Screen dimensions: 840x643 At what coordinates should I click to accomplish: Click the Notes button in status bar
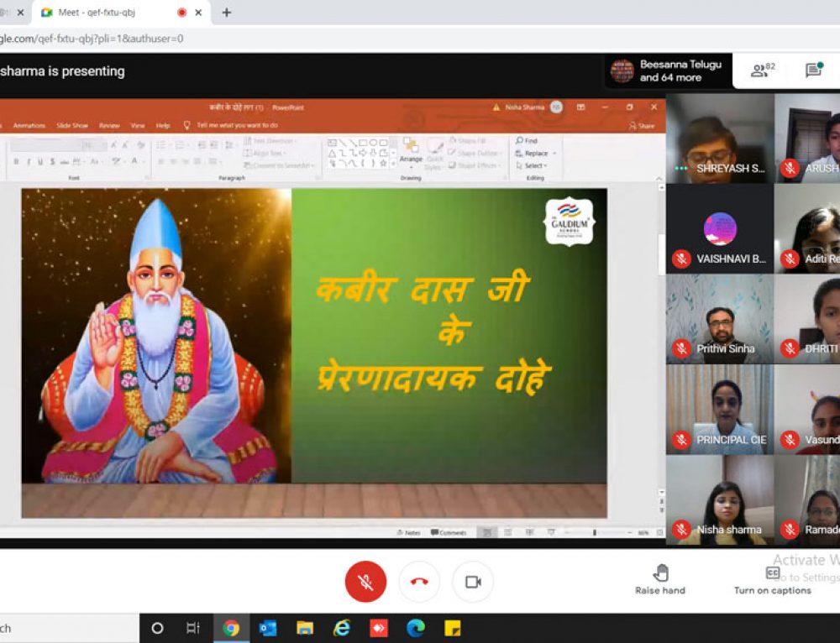click(x=408, y=533)
